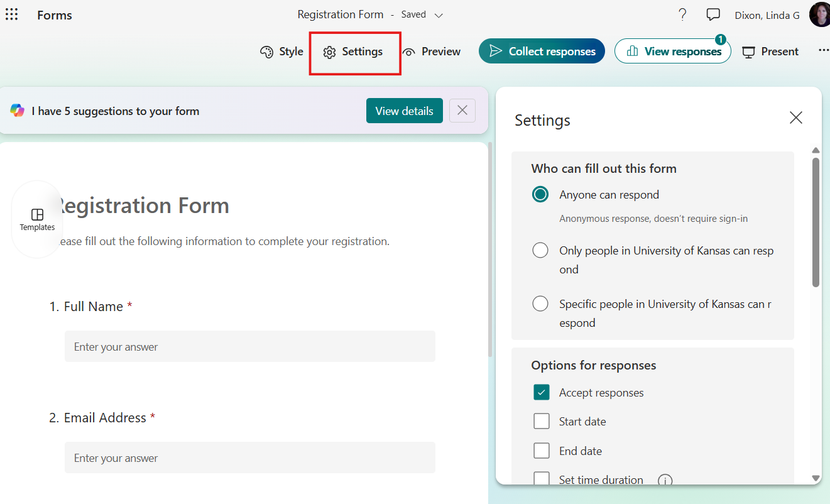Screen dimensions: 830x504
Task: Open the more options ellipsis menu
Action: pyautogui.click(x=823, y=51)
